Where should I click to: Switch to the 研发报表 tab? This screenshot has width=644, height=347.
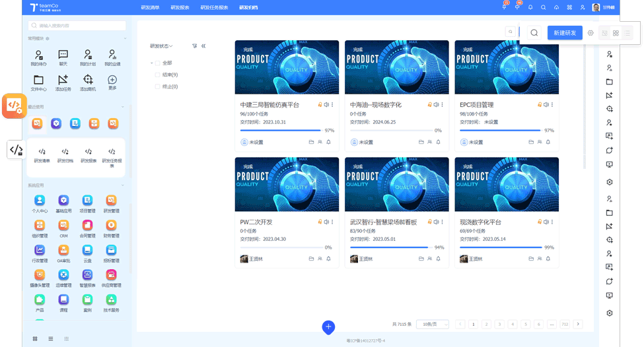tap(180, 7)
